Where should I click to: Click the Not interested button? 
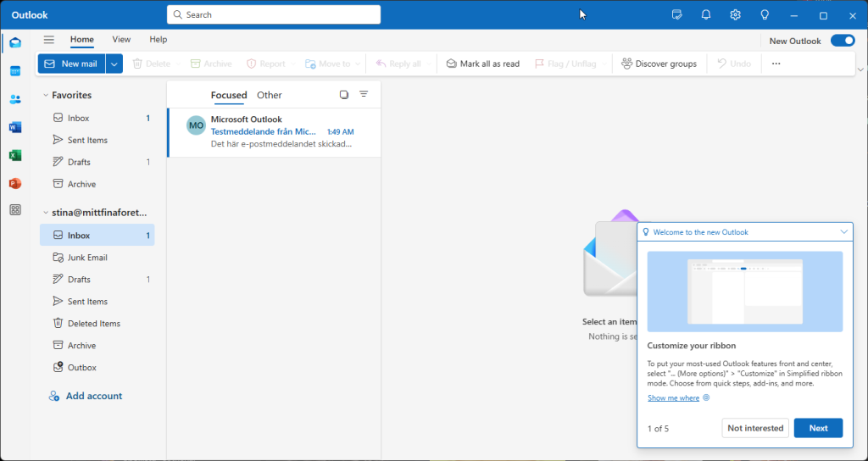pos(755,428)
